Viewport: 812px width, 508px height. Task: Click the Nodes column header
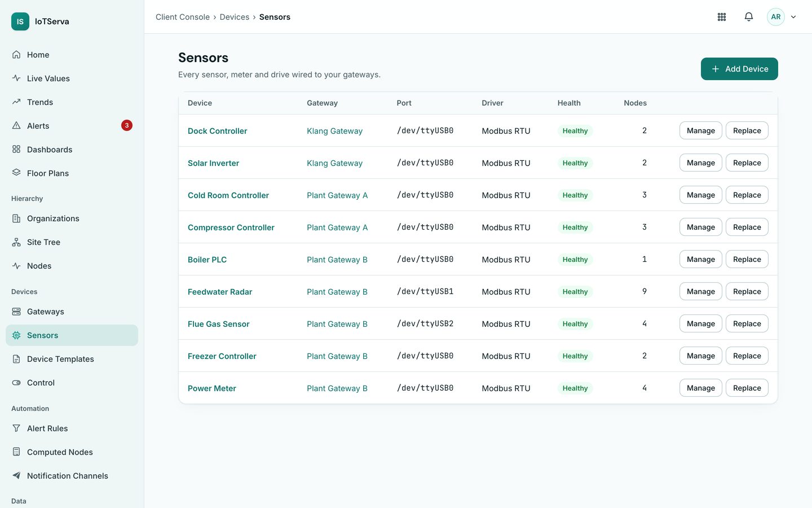point(636,103)
